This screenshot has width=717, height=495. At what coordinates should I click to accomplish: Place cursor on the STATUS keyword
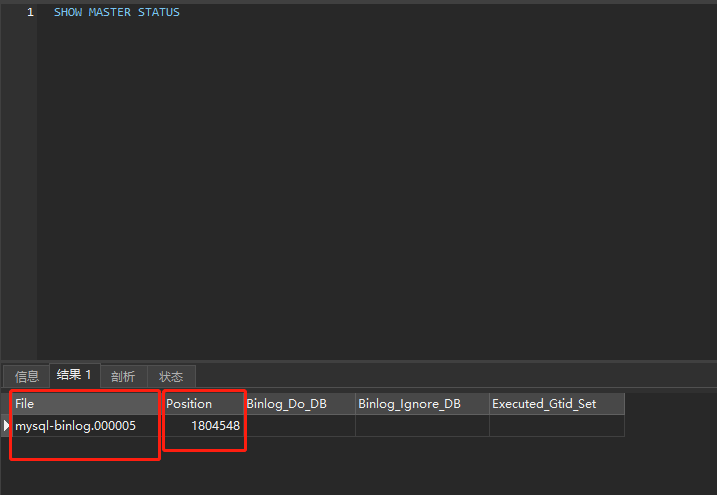pyautogui.click(x=158, y=12)
